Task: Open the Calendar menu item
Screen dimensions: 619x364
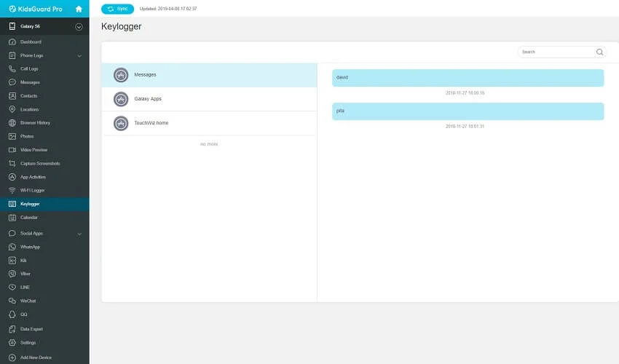Action: [29, 217]
